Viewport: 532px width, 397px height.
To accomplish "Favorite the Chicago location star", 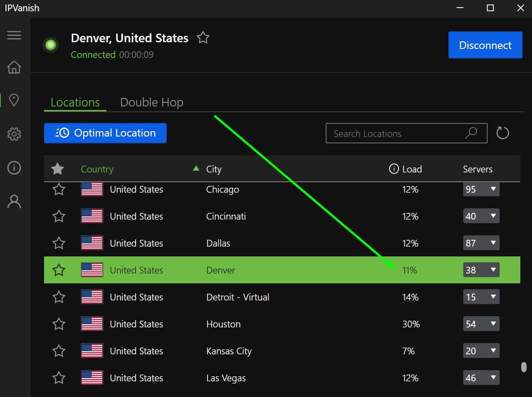I will (x=59, y=189).
